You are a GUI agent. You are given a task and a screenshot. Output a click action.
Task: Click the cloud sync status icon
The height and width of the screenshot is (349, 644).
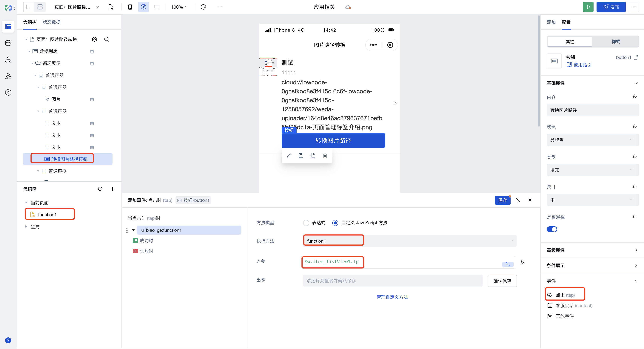[x=348, y=7]
